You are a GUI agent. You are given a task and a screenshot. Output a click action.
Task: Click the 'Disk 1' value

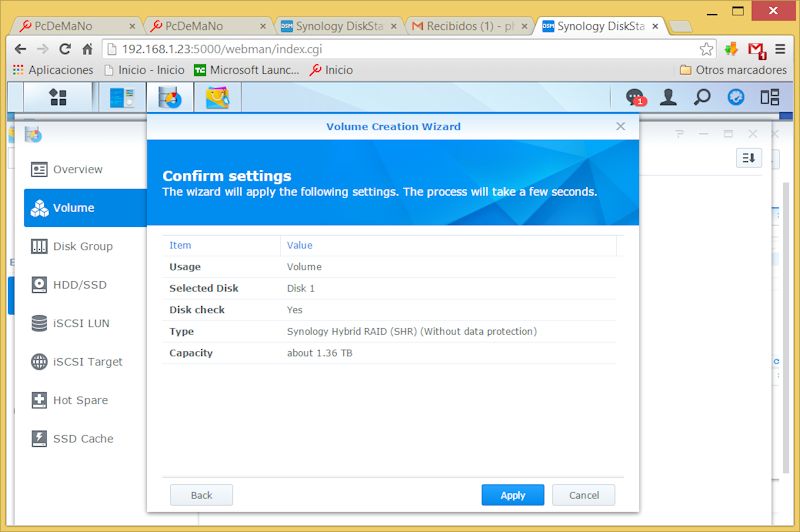pos(301,288)
